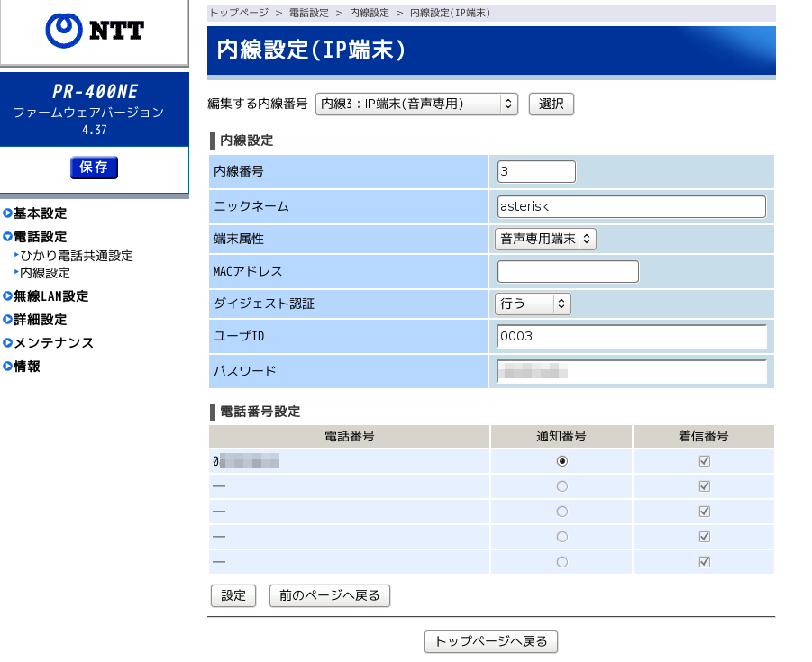Open 詳細設定 from the sidebar
The width and height of the screenshot is (812, 662).
tap(38, 320)
